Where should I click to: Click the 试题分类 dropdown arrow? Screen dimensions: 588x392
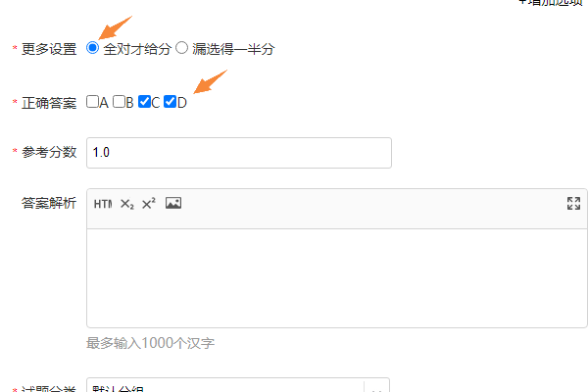(x=376, y=388)
